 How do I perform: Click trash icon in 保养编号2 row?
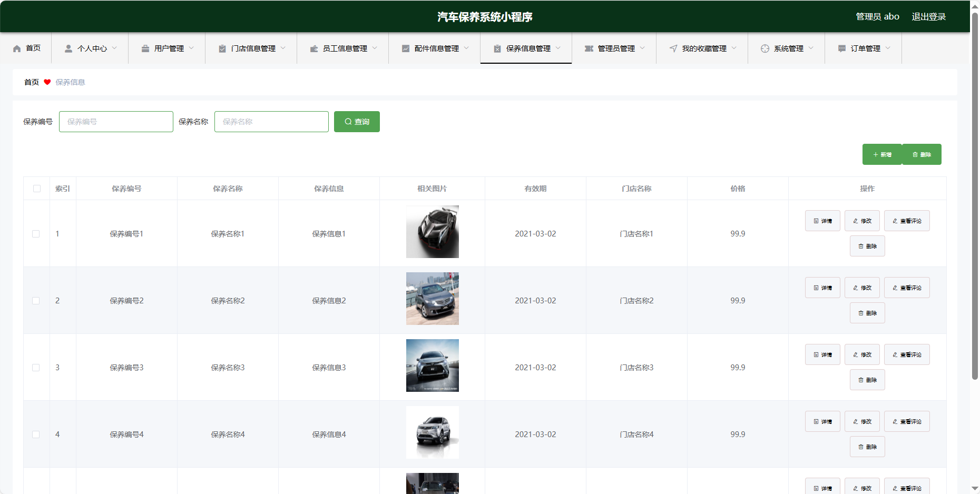click(x=861, y=313)
